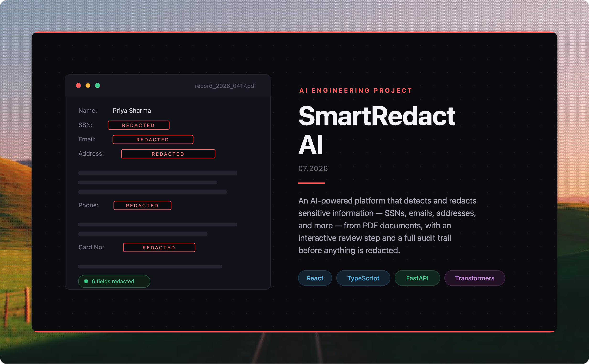Click the green dot in the fields redacted badge
Image resolution: width=589 pixels, height=364 pixels.
[x=86, y=281]
